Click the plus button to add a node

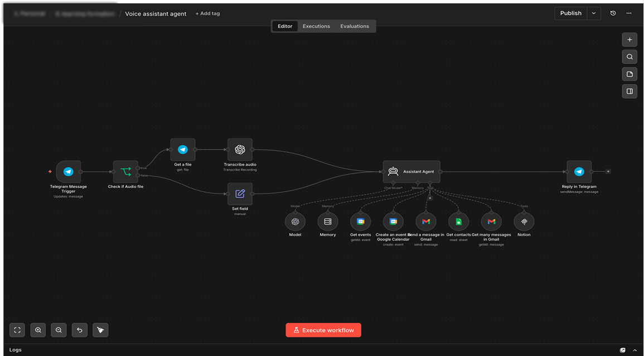tap(630, 40)
